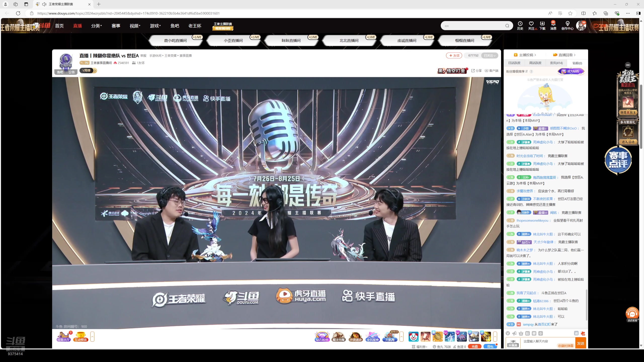Select the 鱼丸 fish ball balance icon
The height and width of the screenshot is (362, 644).
point(435,347)
